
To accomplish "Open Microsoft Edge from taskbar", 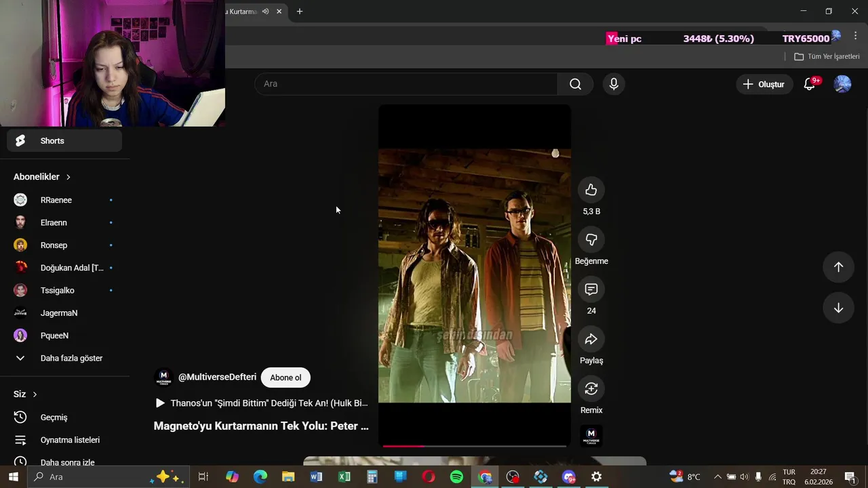I will coord(260,477).
